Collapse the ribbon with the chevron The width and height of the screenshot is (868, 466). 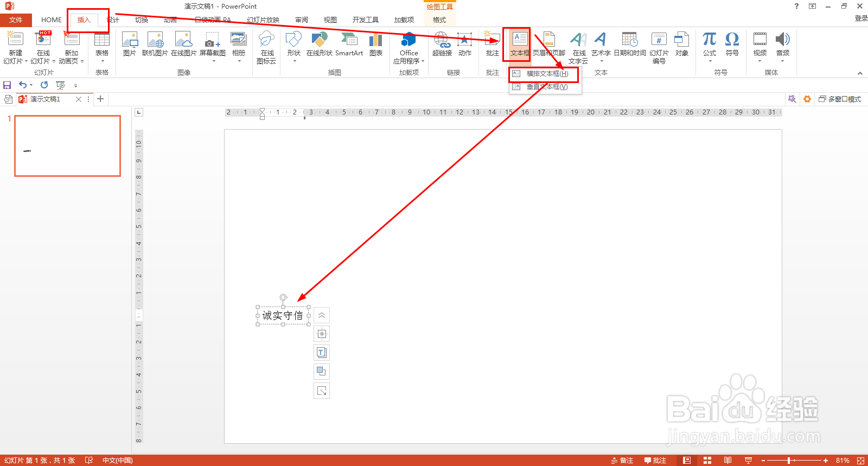click(x=860, y=73)
